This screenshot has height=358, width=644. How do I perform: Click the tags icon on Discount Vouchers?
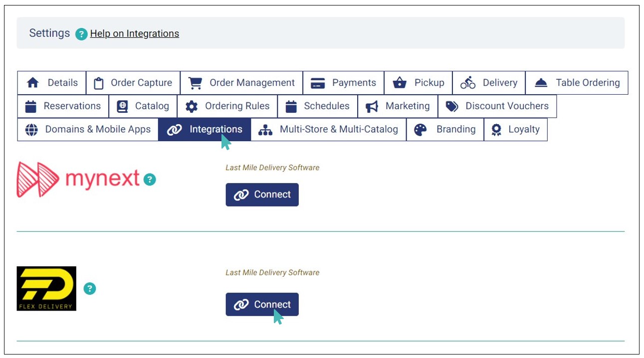pyautogui.click(x=452, y=106)
